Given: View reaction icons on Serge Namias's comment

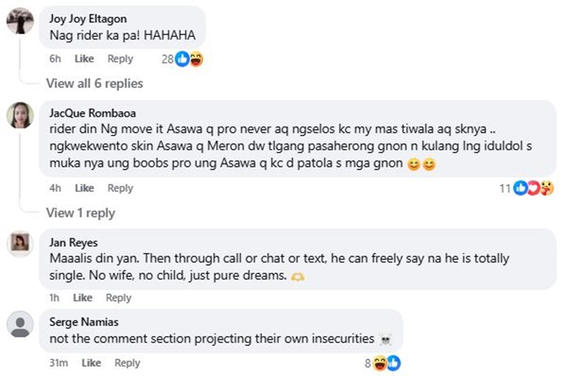Looking at the screenshot, I should click(387, 363).
